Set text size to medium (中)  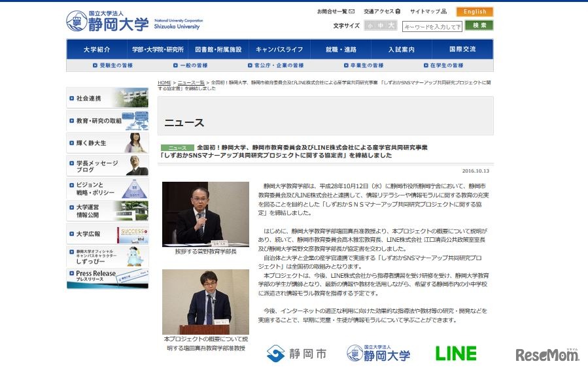(x=381, y=25)
